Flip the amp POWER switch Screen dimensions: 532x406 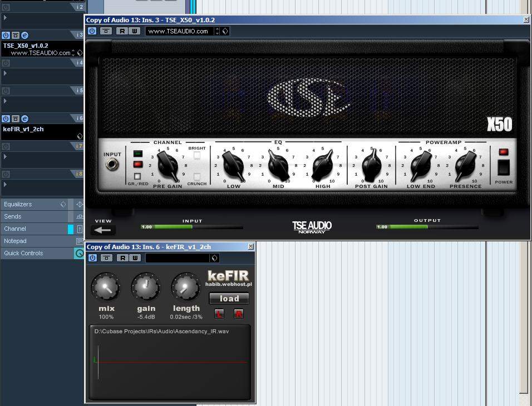503,167
